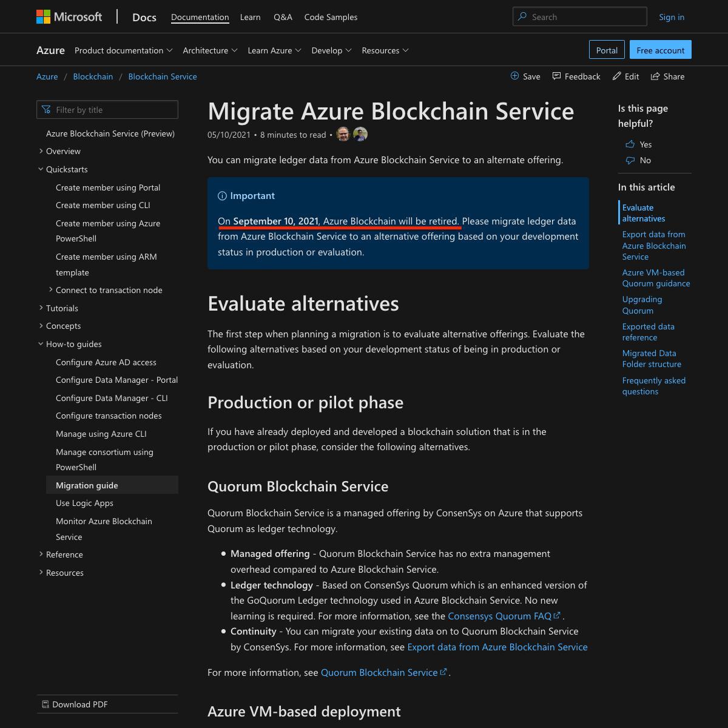Click the thumbs-down No icon
The height and width of the screenshot is (728, 728).
(630, 160)
